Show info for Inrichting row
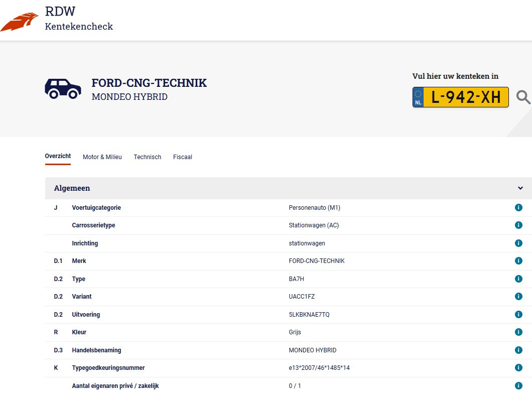This screenshot has width=532, height=399. 518,243
